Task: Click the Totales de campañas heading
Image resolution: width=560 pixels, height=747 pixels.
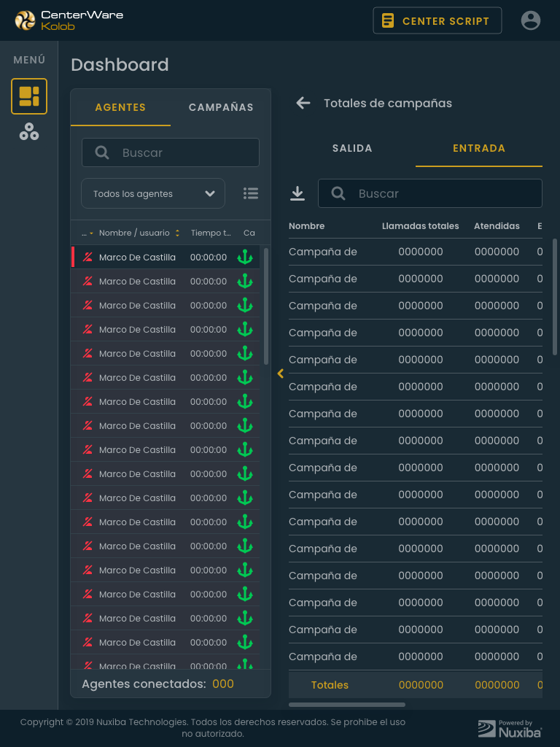Action: pyautogui.click(x=388, y=103)
